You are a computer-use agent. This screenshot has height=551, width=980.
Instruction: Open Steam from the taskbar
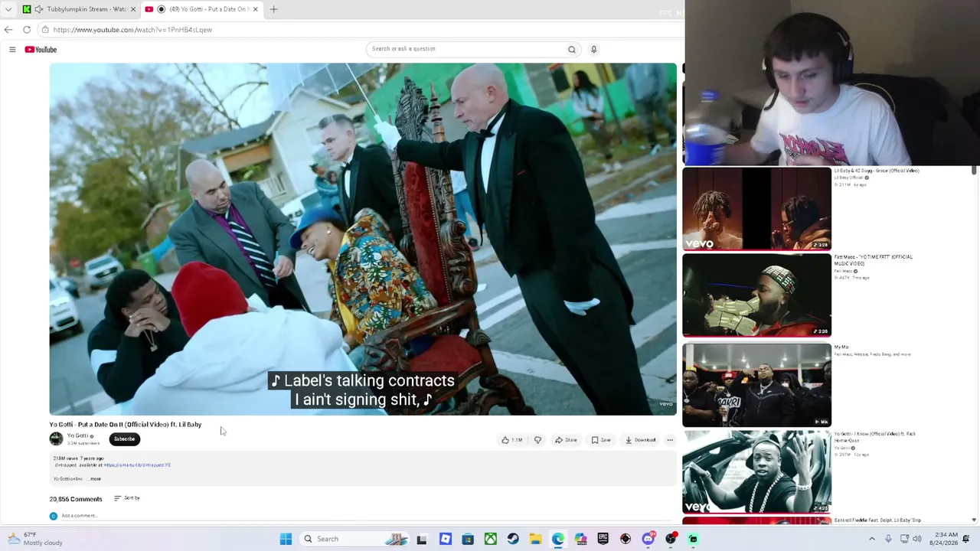(x=513, y=539)
